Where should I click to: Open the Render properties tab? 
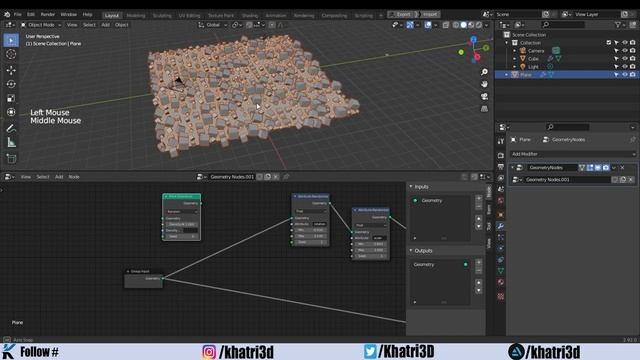tap(501, 156)
